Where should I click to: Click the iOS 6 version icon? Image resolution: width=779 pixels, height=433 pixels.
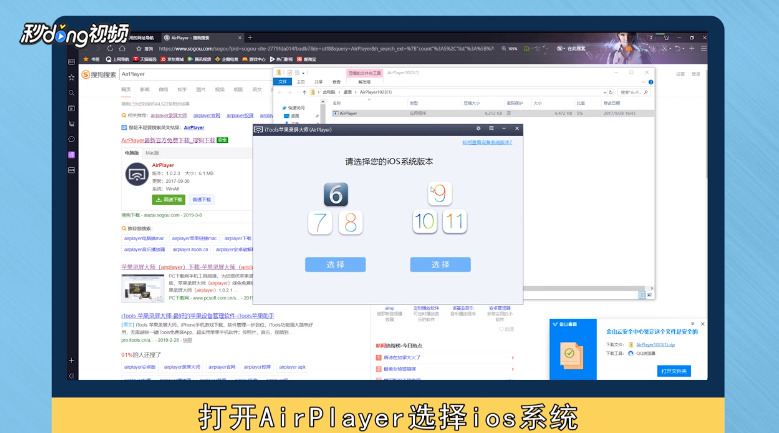point(336,194)
